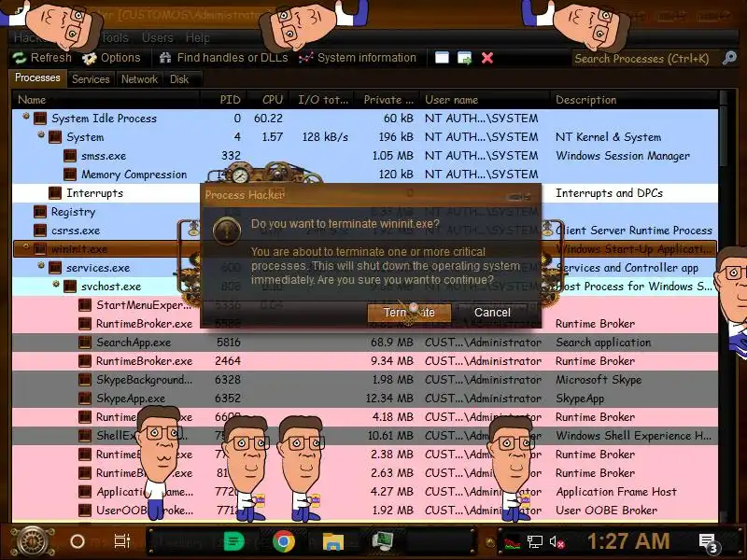Click the Refresh toolbar button
Image resolution: width=747 pixels, height=560 pixels.
(x=42, y=58)
